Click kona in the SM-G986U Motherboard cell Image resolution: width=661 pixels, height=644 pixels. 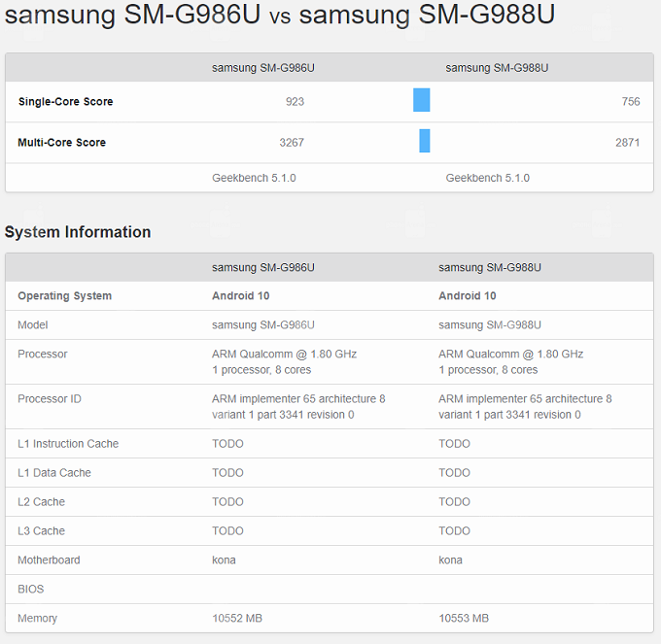(x=224, y=559)
